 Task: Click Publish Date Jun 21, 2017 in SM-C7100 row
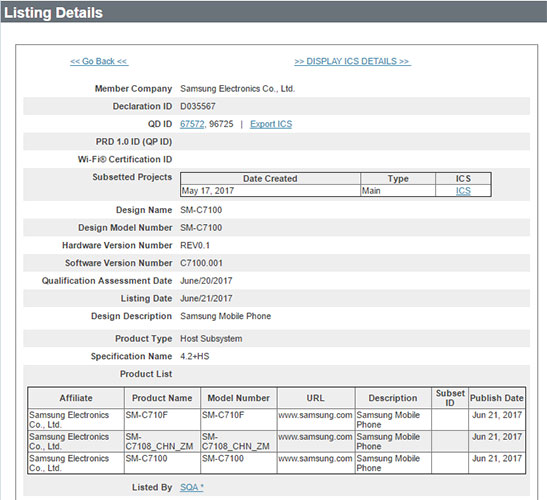(x=497, y=458)
